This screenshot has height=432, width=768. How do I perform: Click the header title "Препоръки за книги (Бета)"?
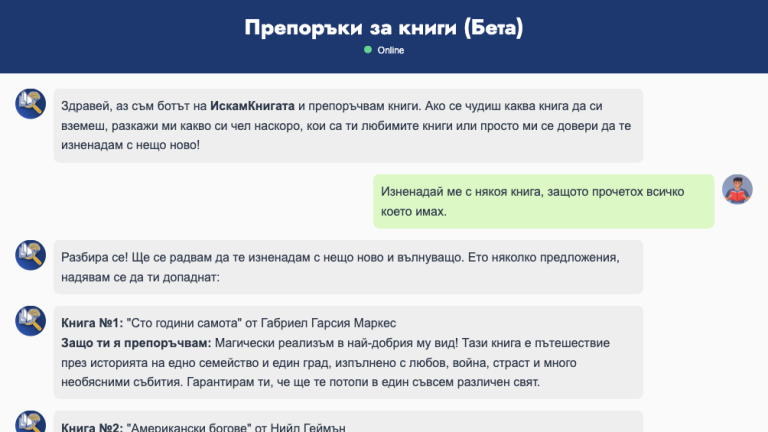384,27
